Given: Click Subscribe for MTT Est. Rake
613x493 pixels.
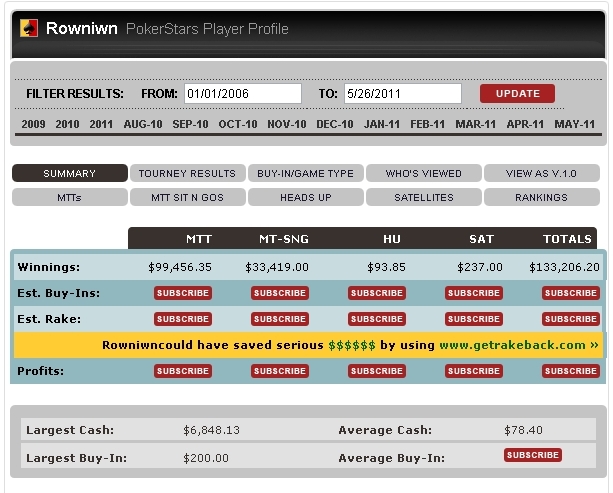Looking at the screenshot, I should point(183,319).
